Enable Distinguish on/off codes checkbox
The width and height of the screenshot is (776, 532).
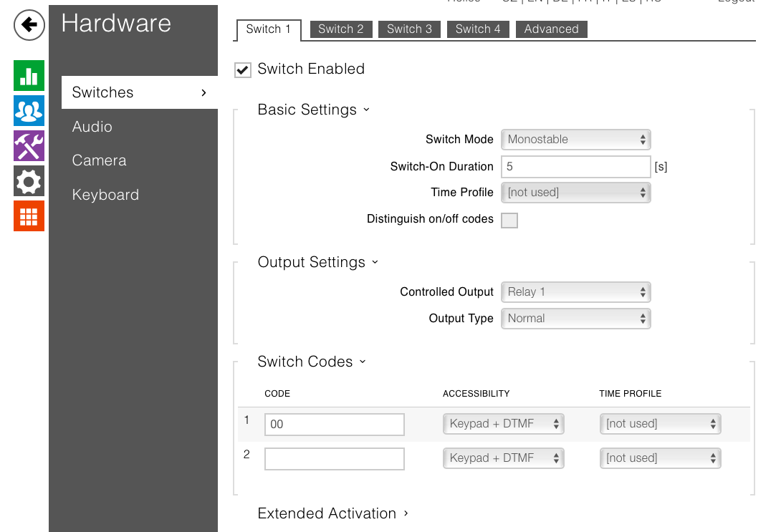[509, 220]
